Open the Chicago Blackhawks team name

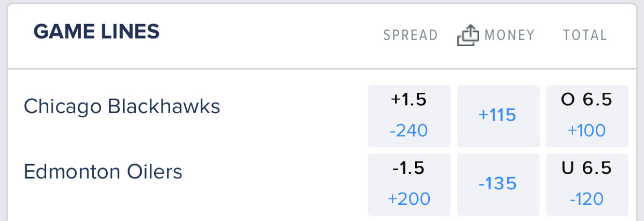click(122, 106)
